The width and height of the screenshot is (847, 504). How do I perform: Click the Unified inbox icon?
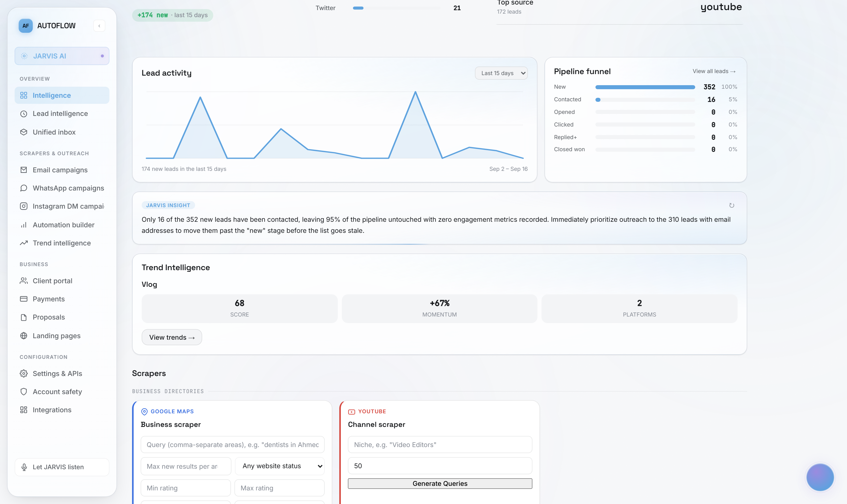click(24, 132)
